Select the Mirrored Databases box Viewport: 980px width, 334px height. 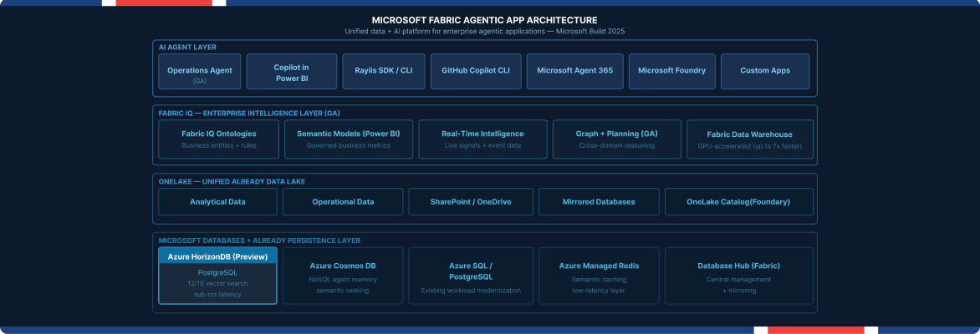599,201
